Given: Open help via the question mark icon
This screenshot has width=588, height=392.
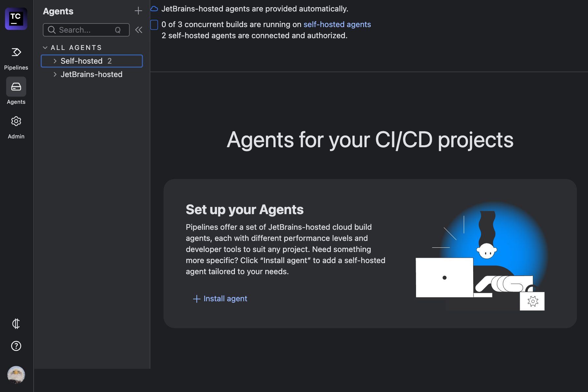Looking at the screenshot, I should [16, 346].
